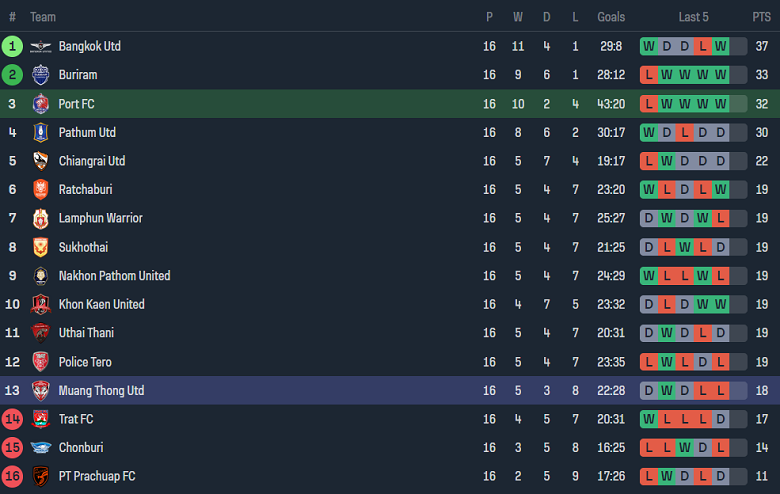Click the Muang Thong Utd team logo
Image resolution: width=780 pixels, height=494 pixels.
point(40,390)
